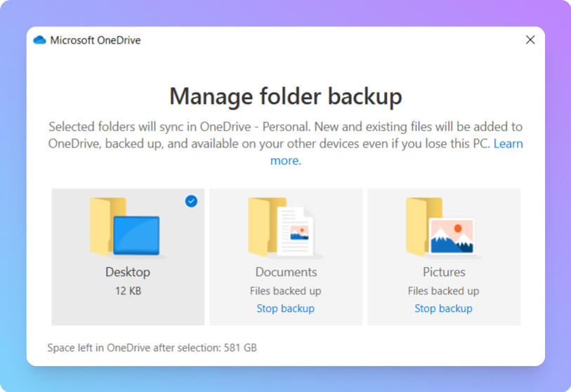Open the Learn more link
The width and height of the screenshot is (571, 392).
coord(508,144)
